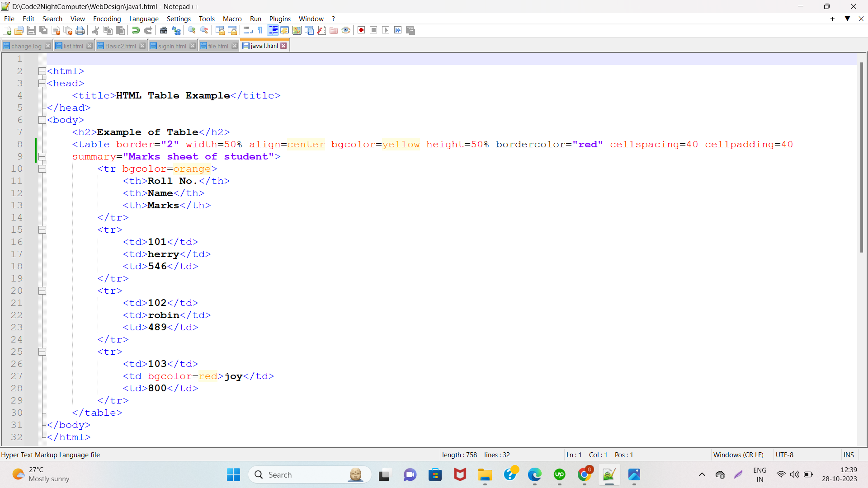The width and height of the screenshot is (868, 488).
Task: Click Windows (CR LF) in status bar
Action: click(x=738, y=455)
